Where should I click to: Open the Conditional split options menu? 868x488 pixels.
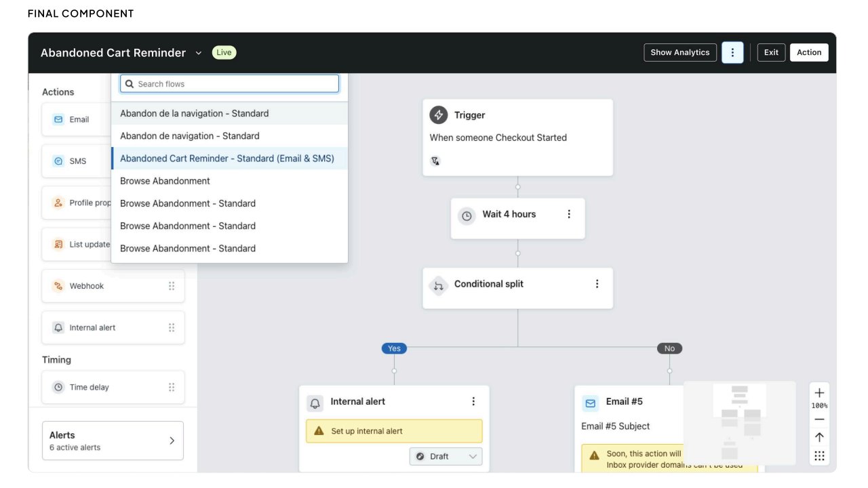click(597, 284)
